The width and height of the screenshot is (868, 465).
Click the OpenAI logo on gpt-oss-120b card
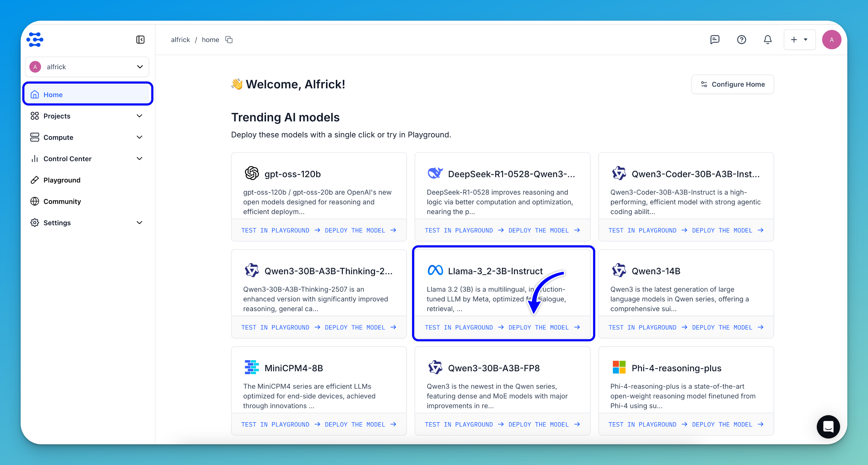coord(252,173)
